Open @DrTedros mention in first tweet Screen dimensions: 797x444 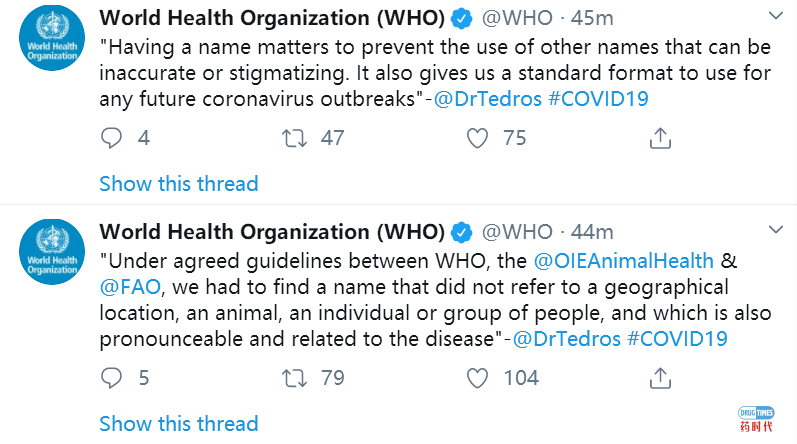[487, 99]
